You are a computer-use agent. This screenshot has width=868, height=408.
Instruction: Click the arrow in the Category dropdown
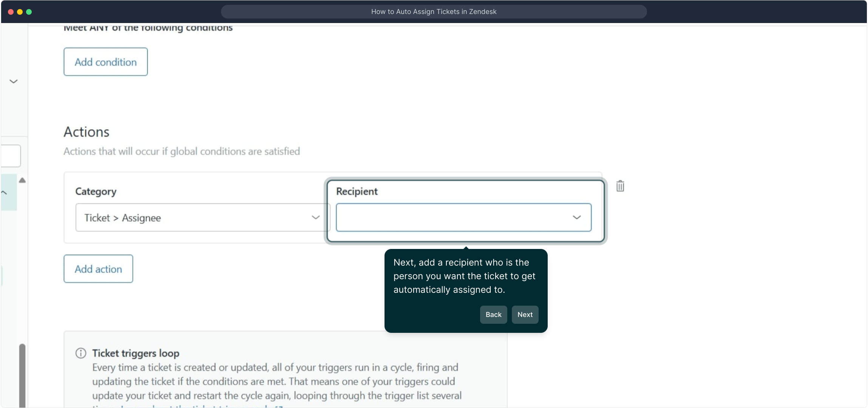pos(315,218)
